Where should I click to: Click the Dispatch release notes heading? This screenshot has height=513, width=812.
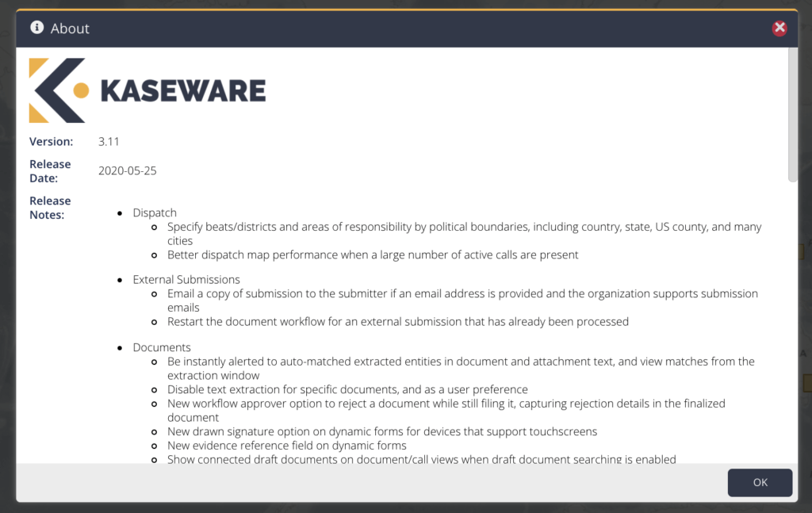coord(155,212)
